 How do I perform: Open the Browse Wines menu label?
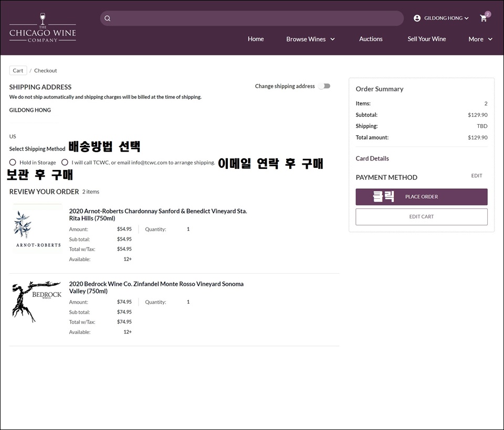pyautogui.click(x=306, y=39)
